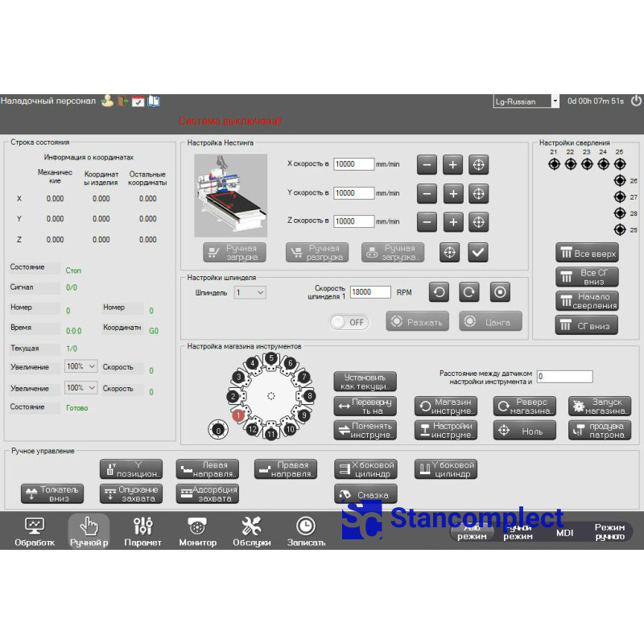The image size is (644, 644).
Task: Click the crosshair button for Z speed
Action: pyautogui.click(x=478, y=221)
